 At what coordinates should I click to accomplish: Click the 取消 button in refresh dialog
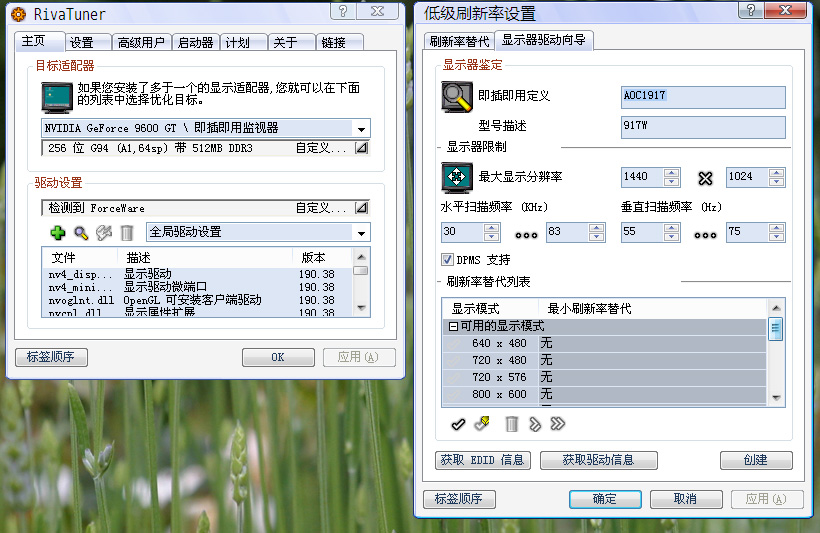pyautogui.click(x=686, y=499)
